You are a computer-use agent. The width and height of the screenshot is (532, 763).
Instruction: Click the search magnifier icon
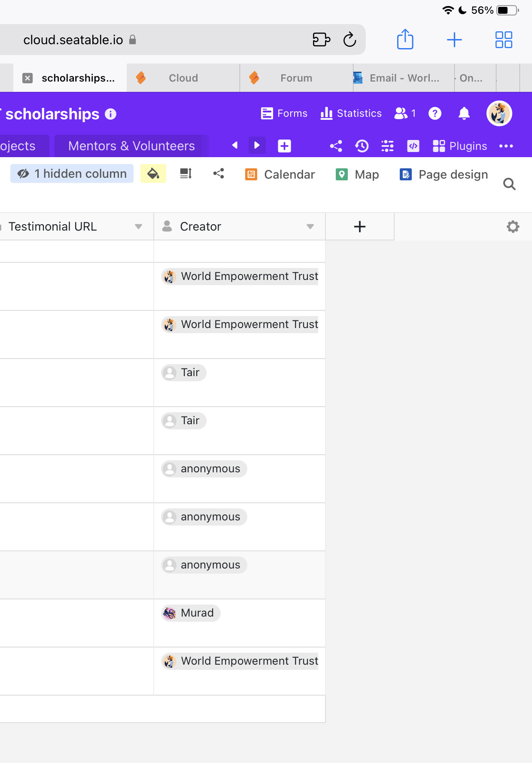(509, 184)
